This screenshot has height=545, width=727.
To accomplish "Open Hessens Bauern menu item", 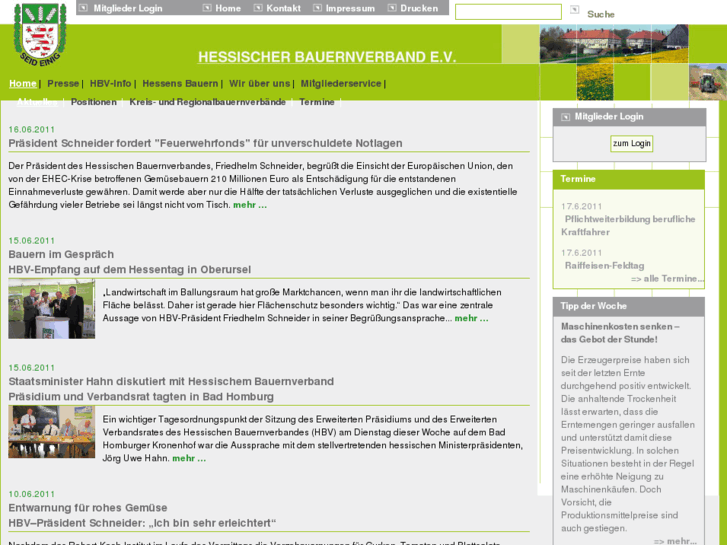I will [x=180, y=83].
